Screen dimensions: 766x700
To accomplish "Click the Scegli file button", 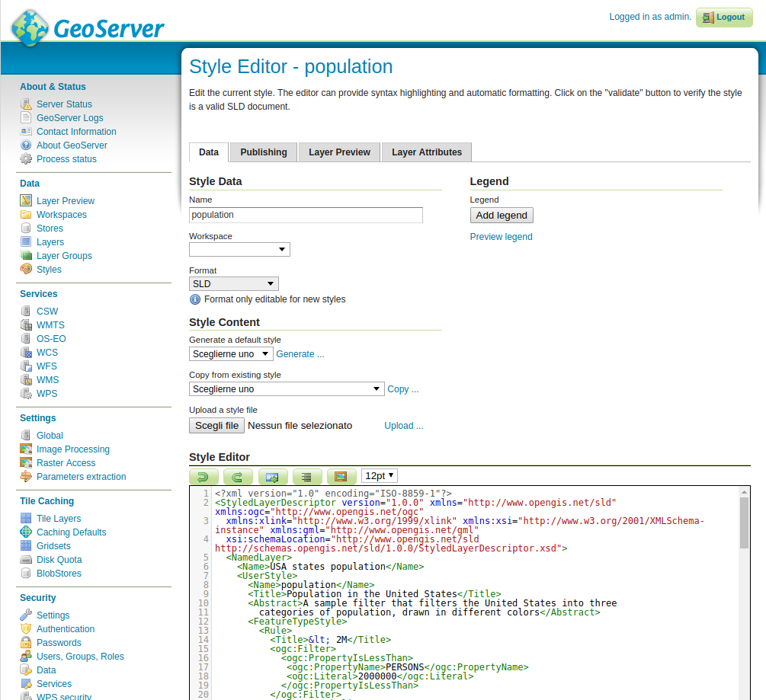I will (216, 426).
